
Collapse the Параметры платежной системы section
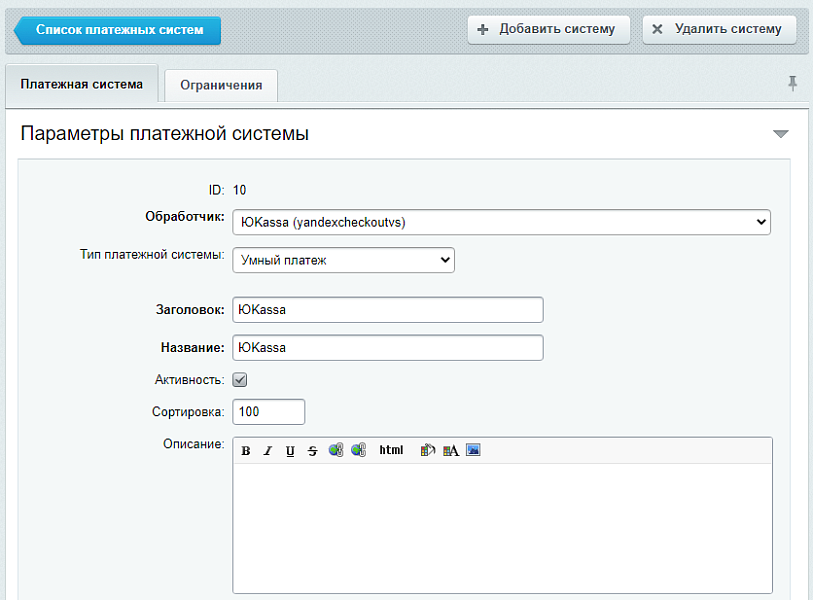(781, 134)
